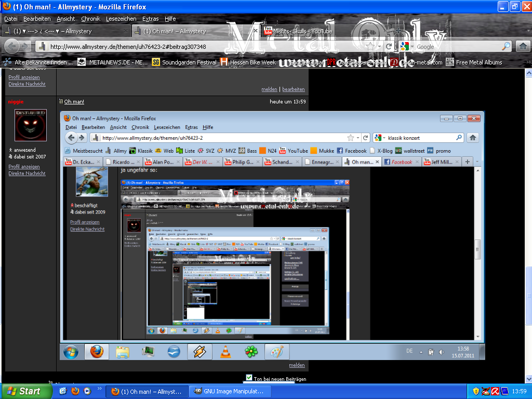532x399 pixels.
Task: Click the Forward navigation arrow
Action: pyautogui.click(x=25, y=46)
